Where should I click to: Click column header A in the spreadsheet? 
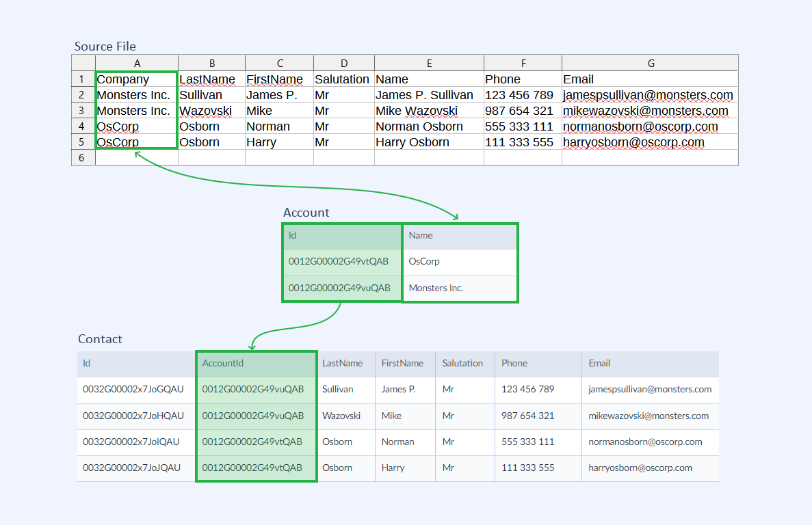pyautogui.click(x=137, y=63)
